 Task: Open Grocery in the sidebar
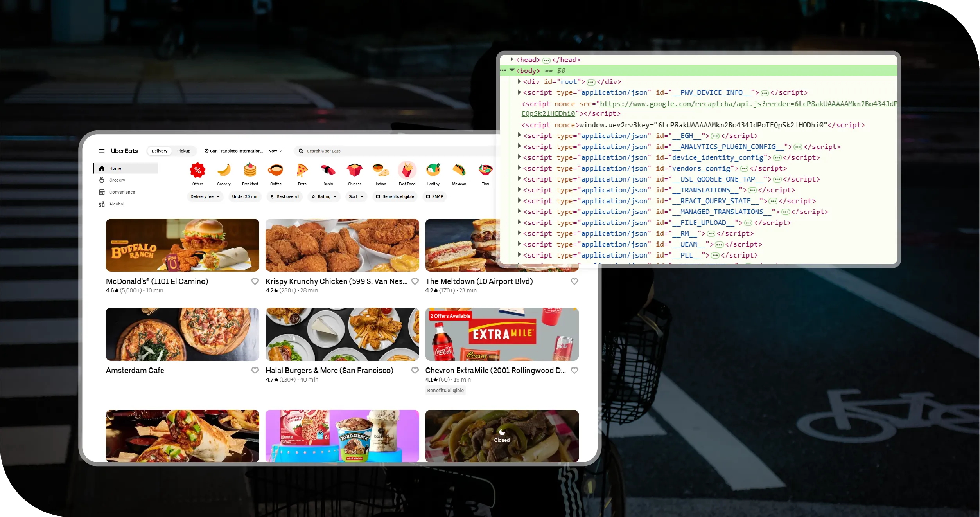click(117, 180)
